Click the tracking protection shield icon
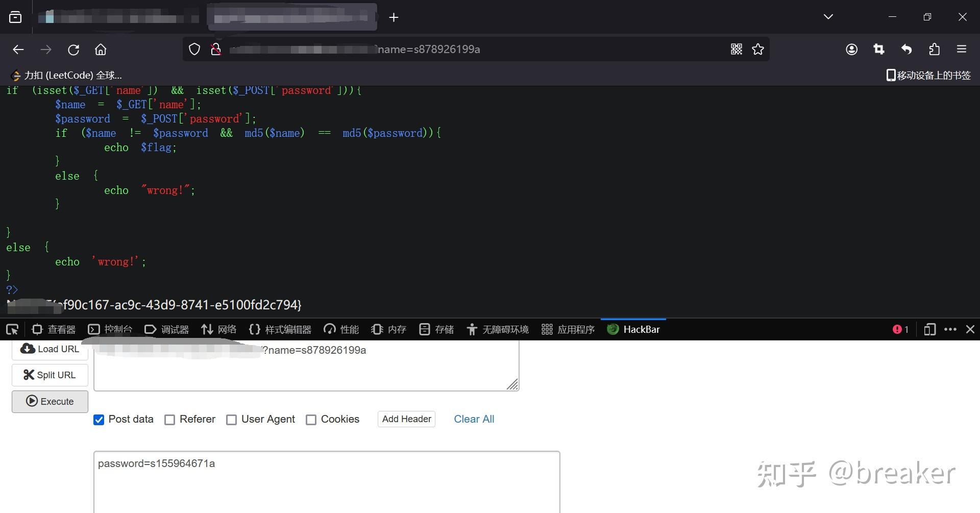This screenshot has height=513, width=980. coord(194,49)
